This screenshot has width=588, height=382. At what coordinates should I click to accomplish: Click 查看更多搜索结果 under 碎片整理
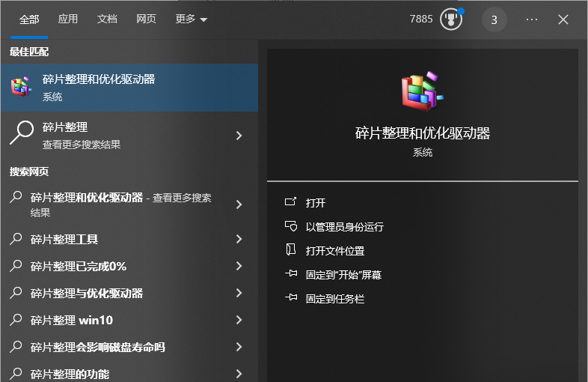point(82,145)
